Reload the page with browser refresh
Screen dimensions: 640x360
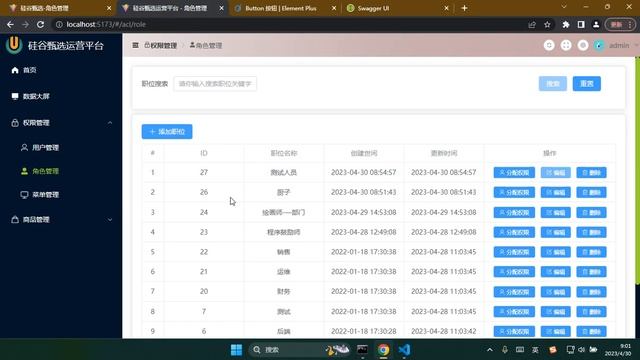click(40, 24)
